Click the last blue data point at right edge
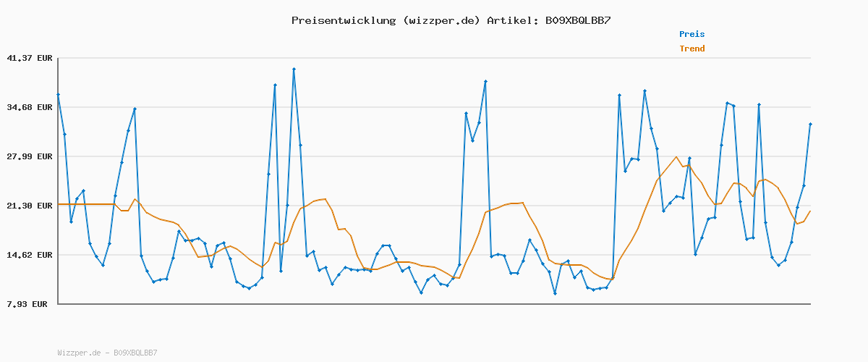Viewport: 868px width, 362px height. pos(810,125)
